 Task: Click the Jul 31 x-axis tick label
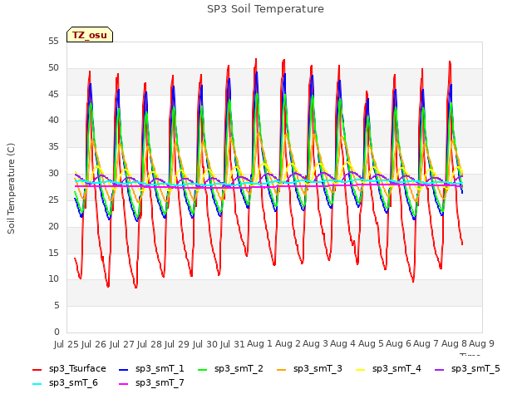pos(232,344)
